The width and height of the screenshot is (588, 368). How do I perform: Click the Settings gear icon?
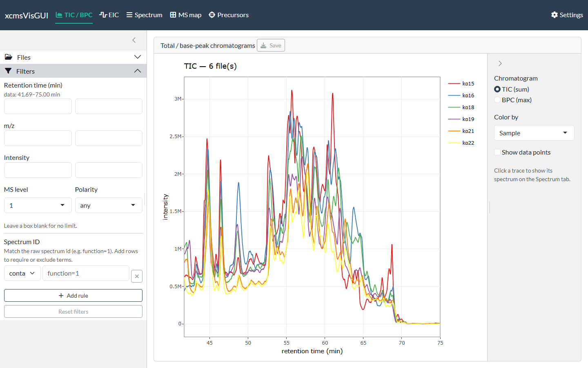[555, 15]
